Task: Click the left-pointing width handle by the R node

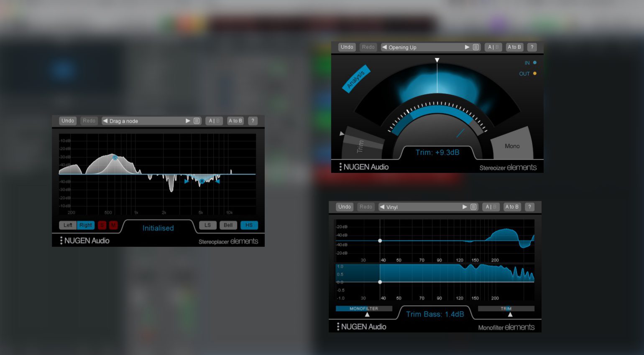Action: pos(217,181)
